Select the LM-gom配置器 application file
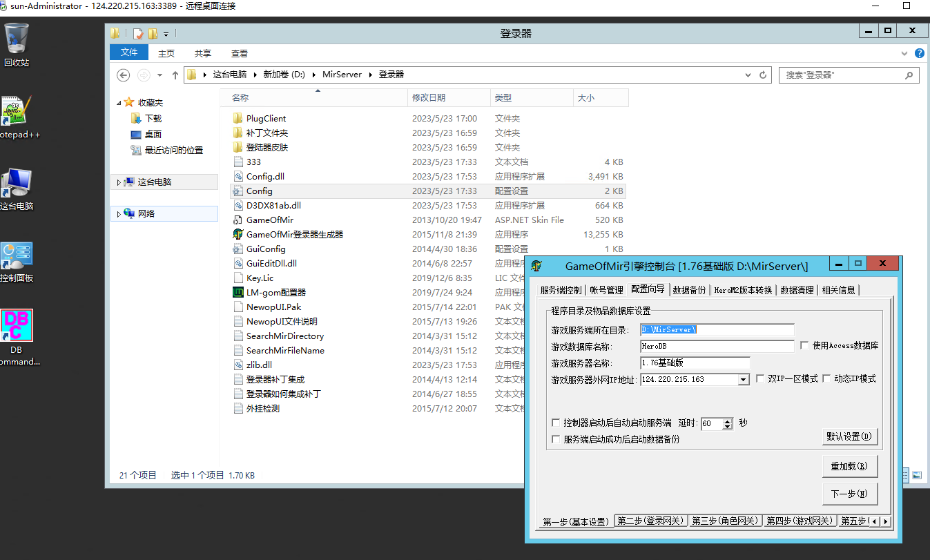 [275, 292]
